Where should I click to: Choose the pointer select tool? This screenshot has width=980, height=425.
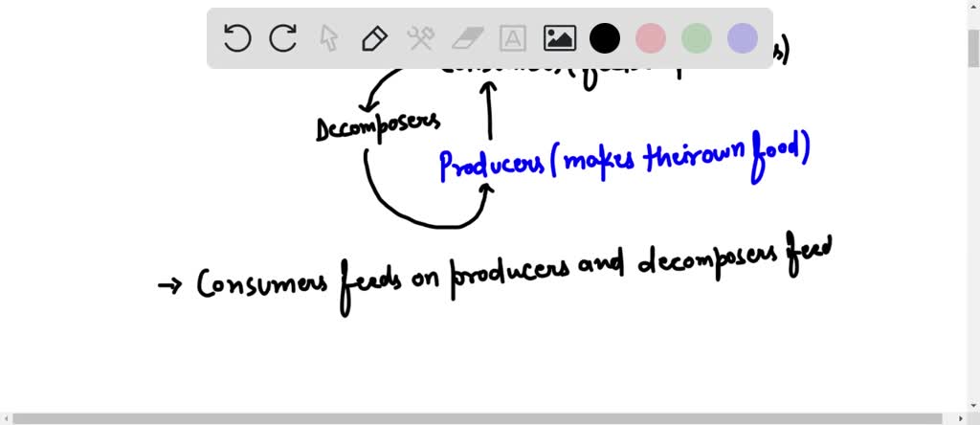coord(329,38)
